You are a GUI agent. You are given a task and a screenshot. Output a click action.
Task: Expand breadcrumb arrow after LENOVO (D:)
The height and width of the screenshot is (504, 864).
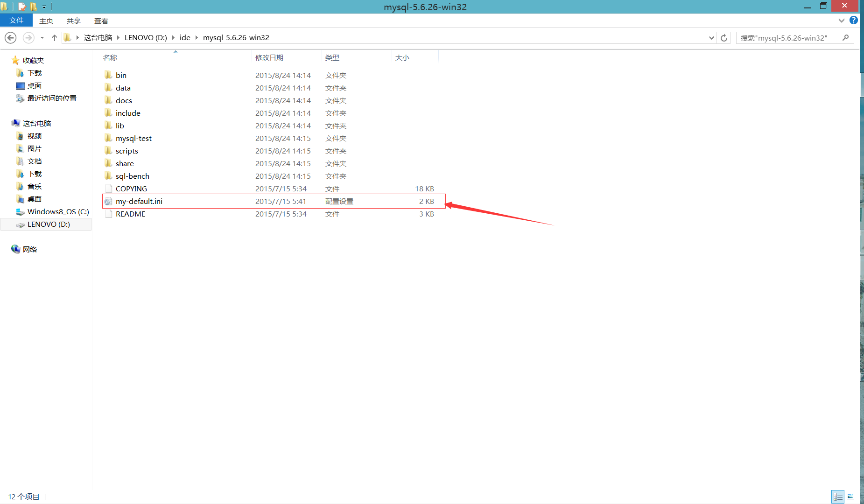(173, 37)
